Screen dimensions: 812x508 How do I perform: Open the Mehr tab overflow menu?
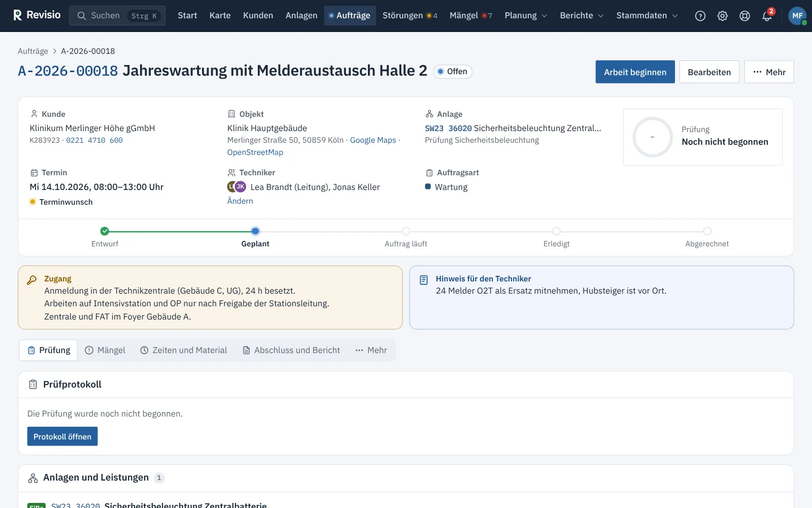[x=371, y=351]
